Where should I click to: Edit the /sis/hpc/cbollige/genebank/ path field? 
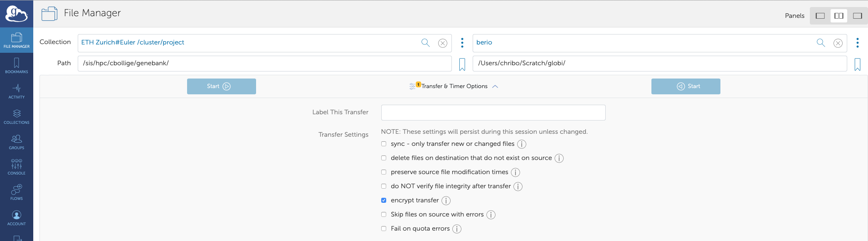pyautogui.click(x=265, y=64)
